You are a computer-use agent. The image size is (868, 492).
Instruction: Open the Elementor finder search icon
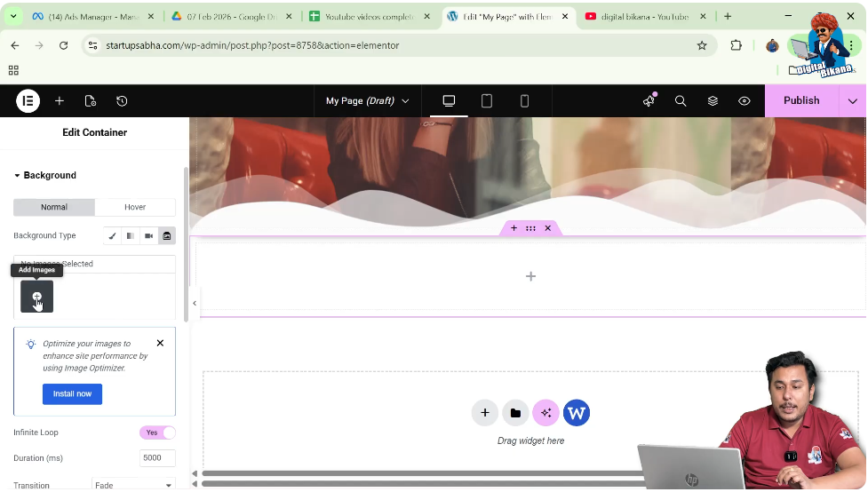pos(681,100)
